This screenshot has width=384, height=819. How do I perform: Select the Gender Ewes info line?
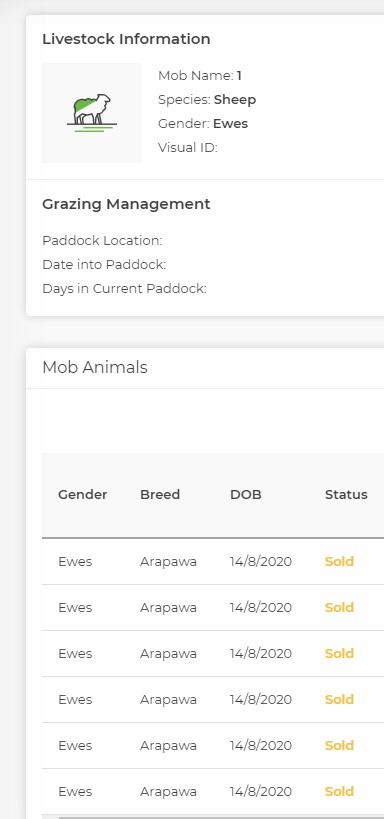[x=203, y=124]
